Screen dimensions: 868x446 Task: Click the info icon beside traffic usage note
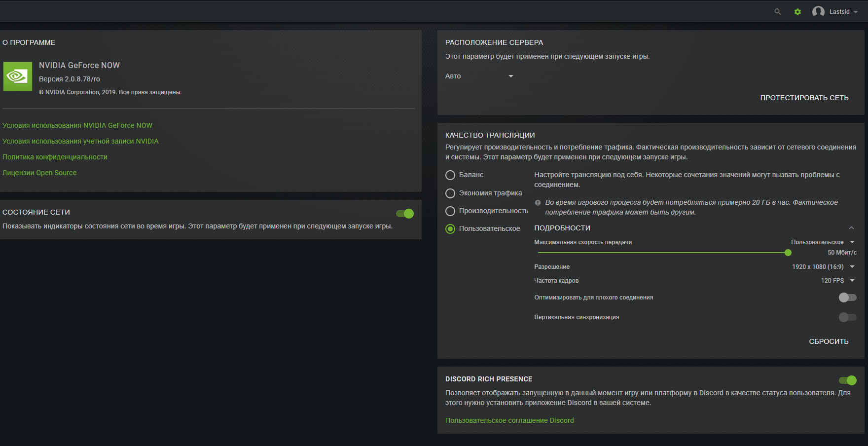click(538, 203)
